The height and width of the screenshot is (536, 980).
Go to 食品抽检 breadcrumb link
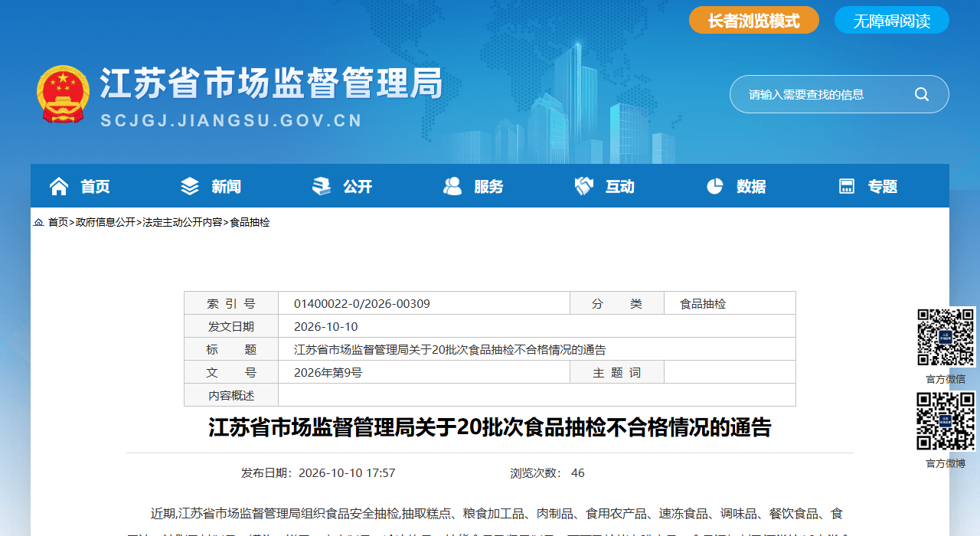pos(250,222)
